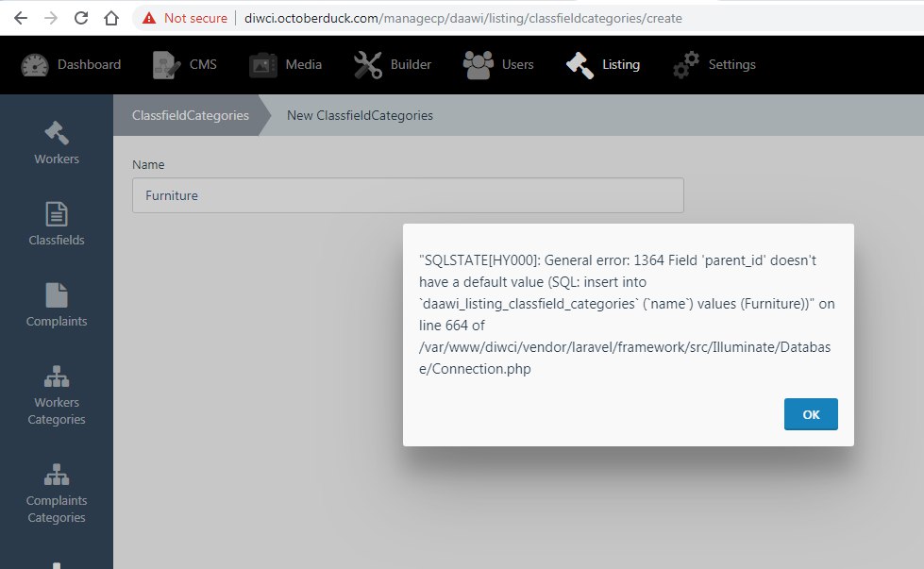The image size is (924, 569).
Task: Click the browser back arrow
Action: (x=21, y=18)
